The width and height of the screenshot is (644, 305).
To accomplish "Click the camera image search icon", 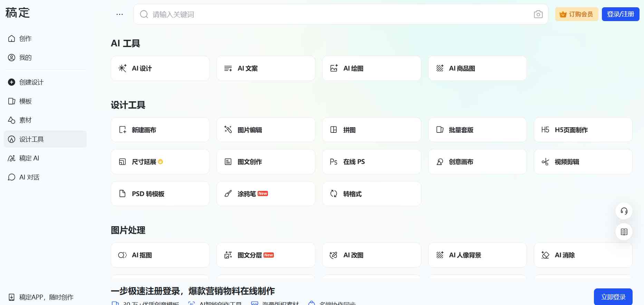I will [538, 14].
